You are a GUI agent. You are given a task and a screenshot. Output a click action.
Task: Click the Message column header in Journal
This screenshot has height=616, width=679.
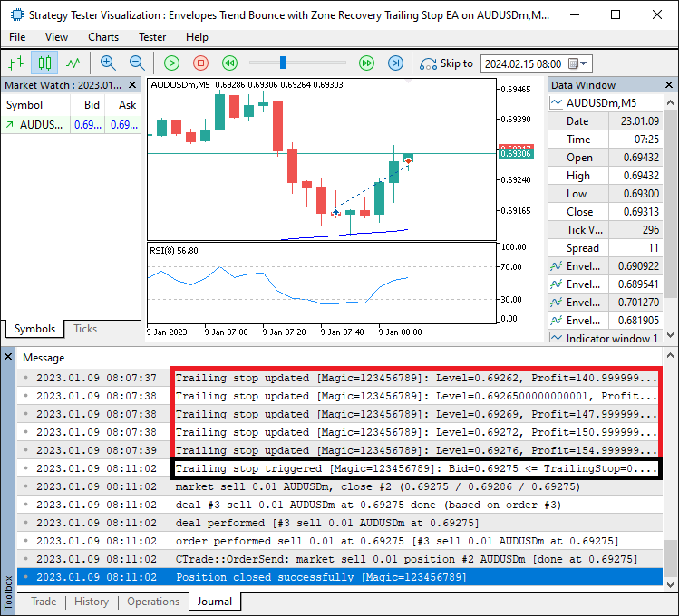[x=44, y=358]
